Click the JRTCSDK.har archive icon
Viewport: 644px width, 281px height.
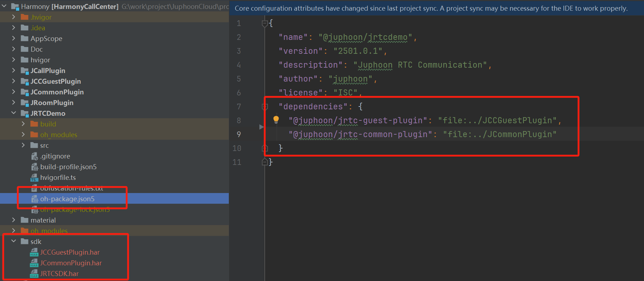pyautogui.click(x=34, y=274)
